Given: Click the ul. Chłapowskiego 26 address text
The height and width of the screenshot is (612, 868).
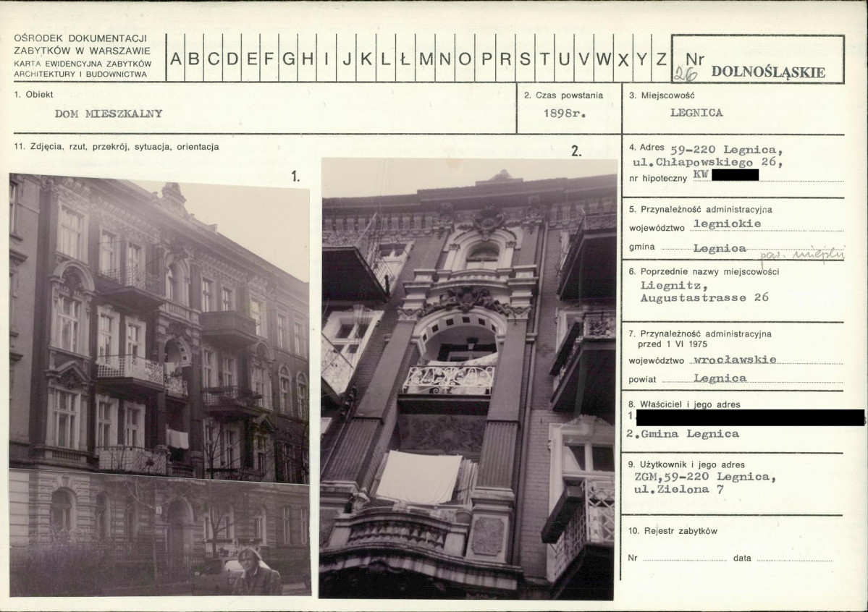Looking at the screenshot, I should [x=707, y=163].
